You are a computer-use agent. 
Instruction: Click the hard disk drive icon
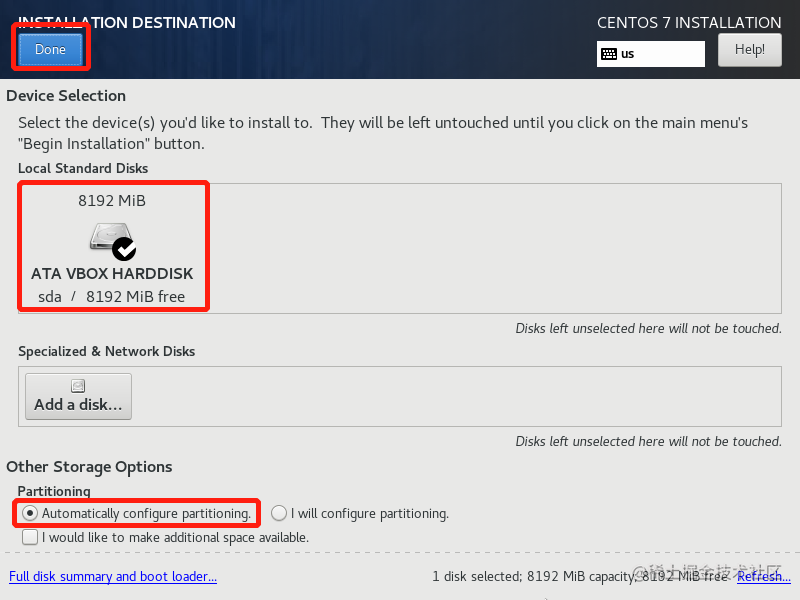(x=110, y=236)
